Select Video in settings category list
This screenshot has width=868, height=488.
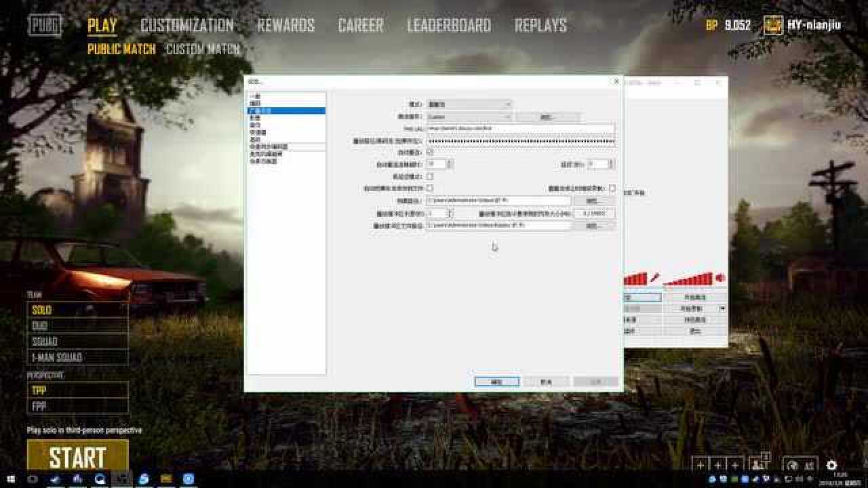tap(286, 118)
